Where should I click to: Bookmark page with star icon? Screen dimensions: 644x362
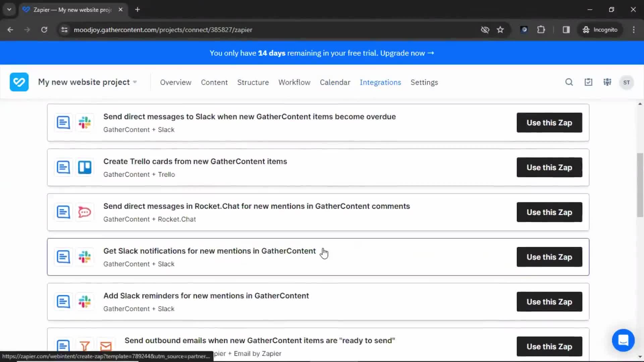(500, 30)
